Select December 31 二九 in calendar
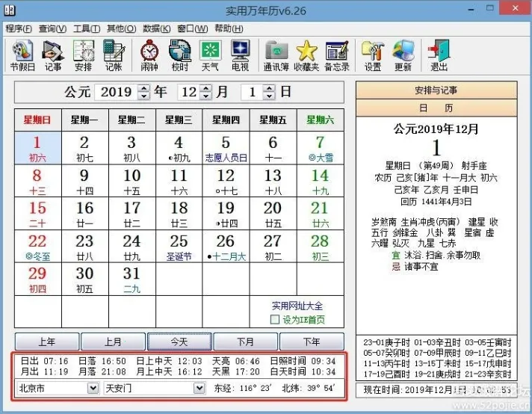Image resolution: width=532 pixels, height=414 pixels. 132,279
